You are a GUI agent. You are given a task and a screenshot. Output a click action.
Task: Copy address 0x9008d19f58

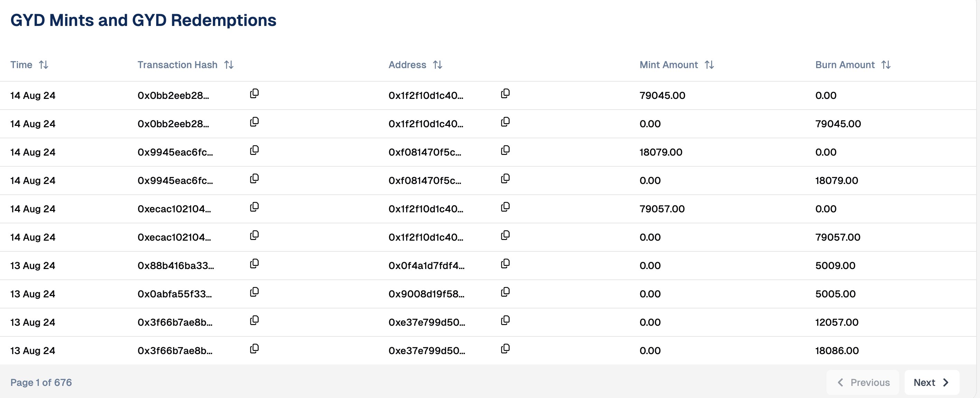pos(505,292)
